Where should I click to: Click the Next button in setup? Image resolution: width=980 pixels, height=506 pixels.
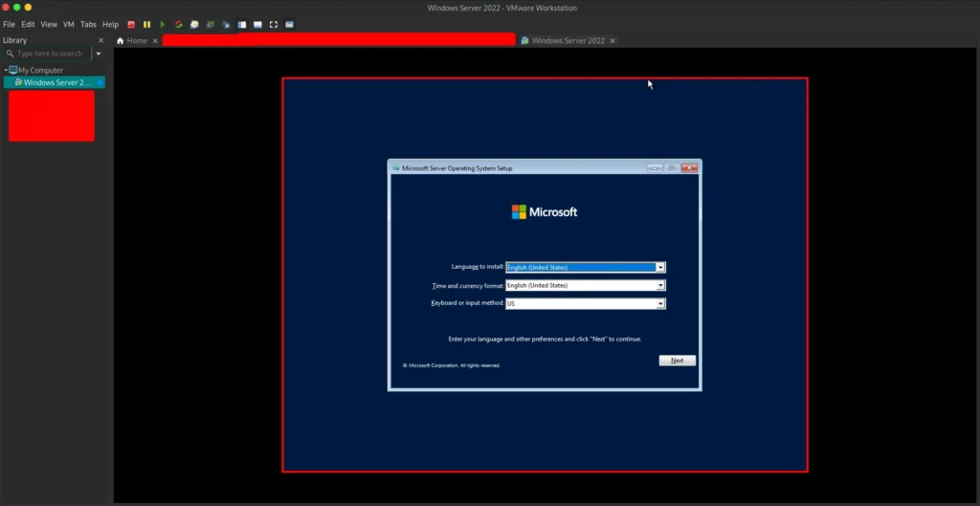pos(677,361)
